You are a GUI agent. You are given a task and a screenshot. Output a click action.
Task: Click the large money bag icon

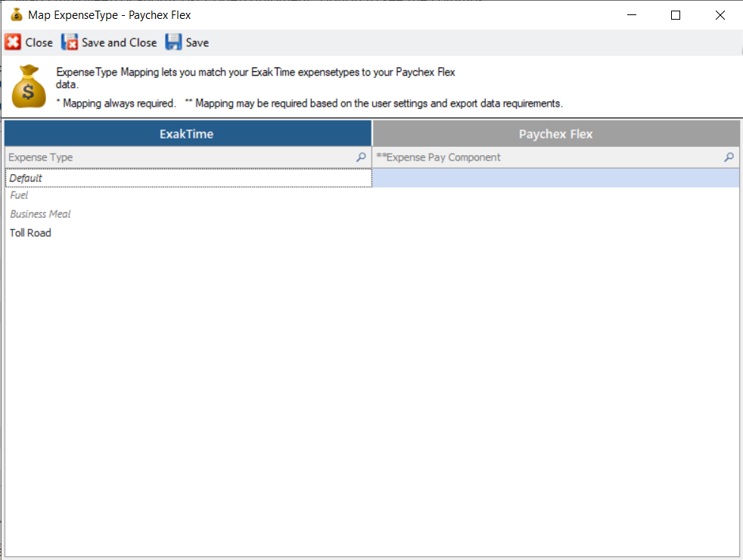point(29,86)
